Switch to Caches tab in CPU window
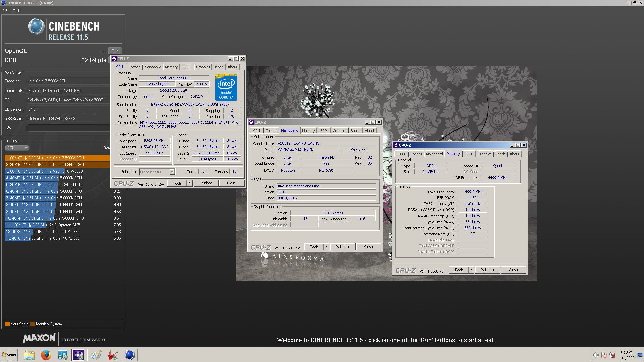 135,67
